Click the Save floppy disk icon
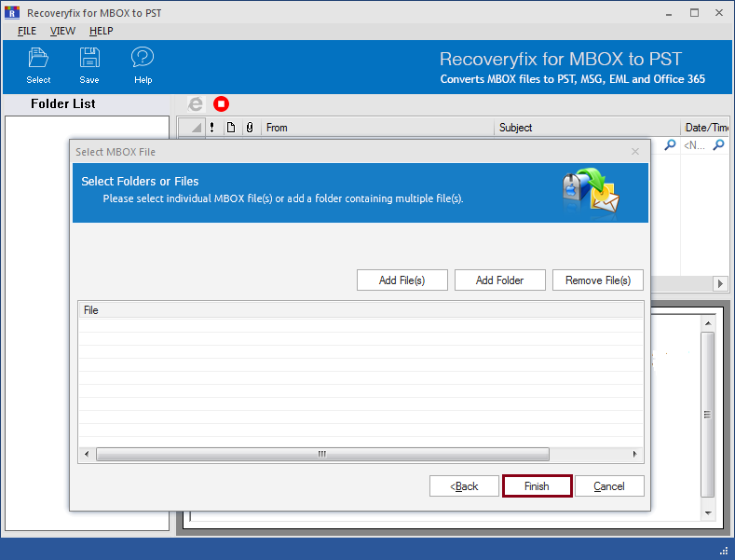The height and width of the screenshot is (560, 735). tap(89, 65)
